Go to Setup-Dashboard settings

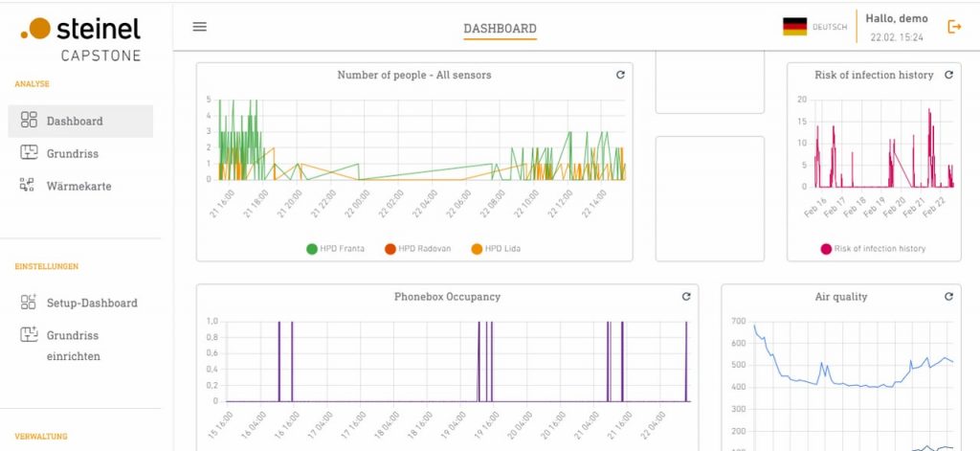[92, 303]
